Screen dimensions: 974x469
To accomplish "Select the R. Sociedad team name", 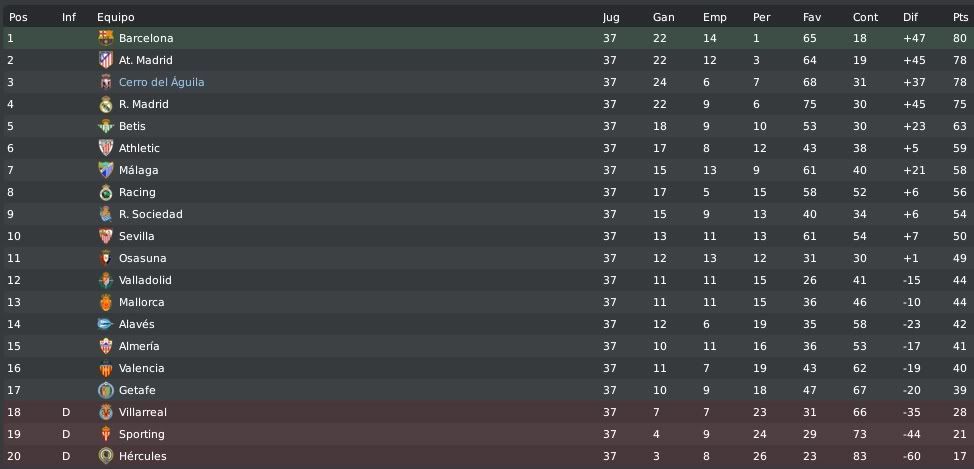I will (151, 214).
